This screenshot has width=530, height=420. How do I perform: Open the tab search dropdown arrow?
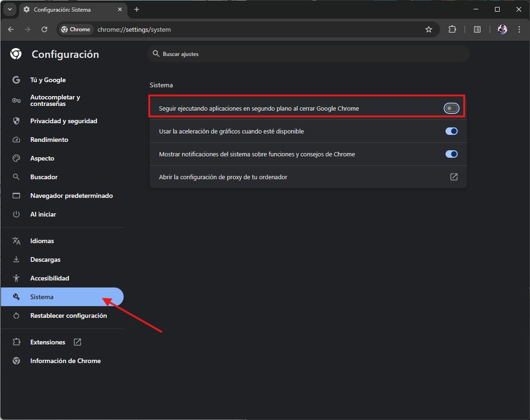pos(10,10)
